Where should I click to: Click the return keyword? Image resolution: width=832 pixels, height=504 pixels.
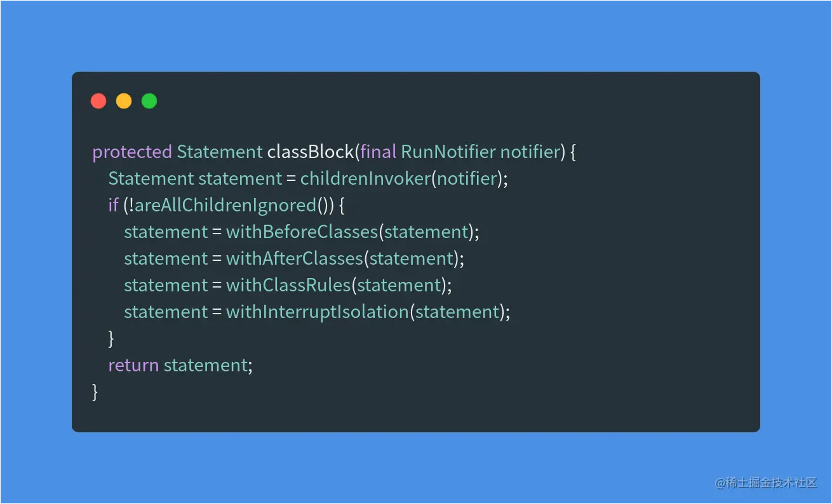click(x=133, y=366)
